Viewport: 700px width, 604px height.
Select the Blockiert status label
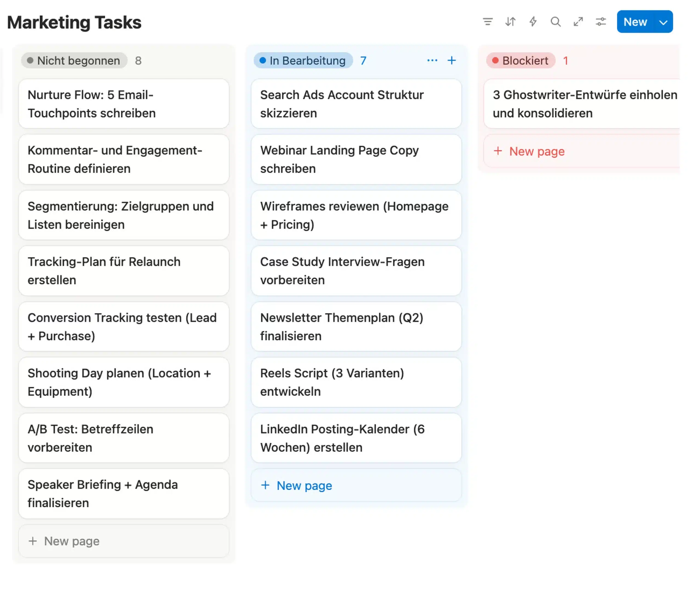(x=521, y=61)
